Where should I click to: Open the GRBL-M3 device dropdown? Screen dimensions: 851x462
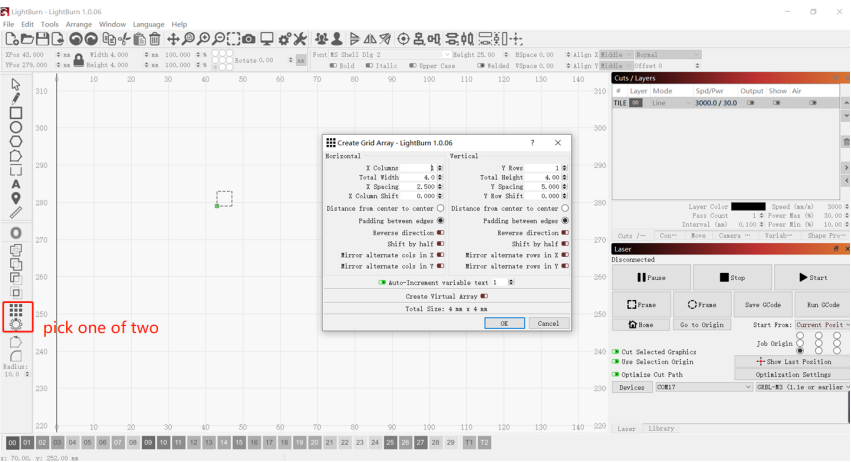coord(803,387)
